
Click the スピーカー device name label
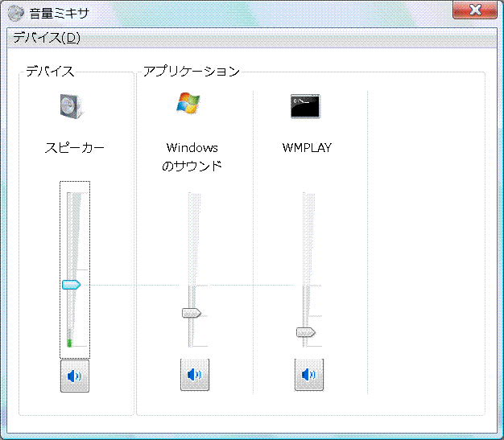point(74,148)
